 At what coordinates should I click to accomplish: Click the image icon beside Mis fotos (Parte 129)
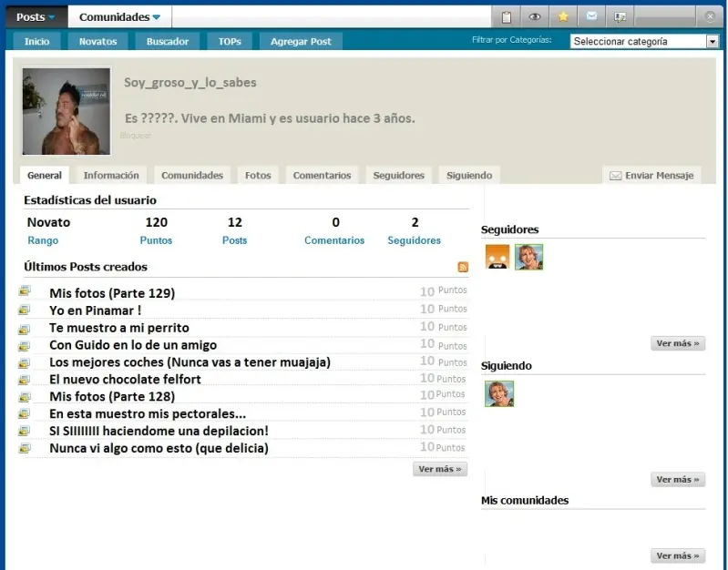click(25, 291)
